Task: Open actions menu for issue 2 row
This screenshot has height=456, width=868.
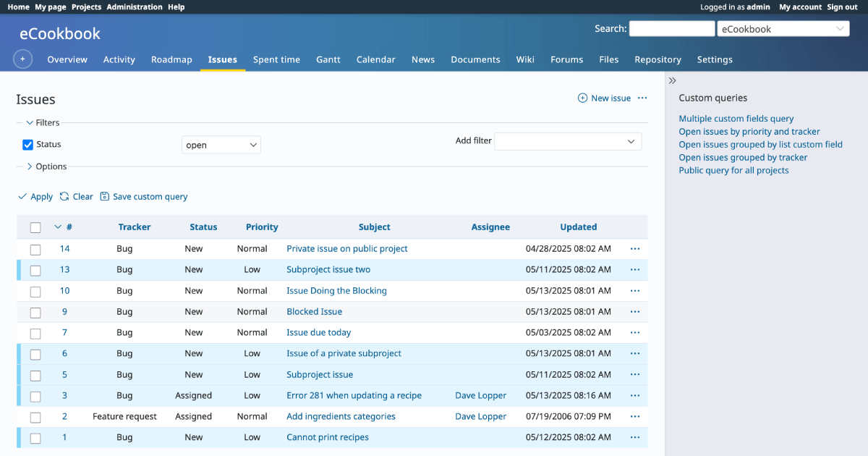Action: (x=635, y=417)
